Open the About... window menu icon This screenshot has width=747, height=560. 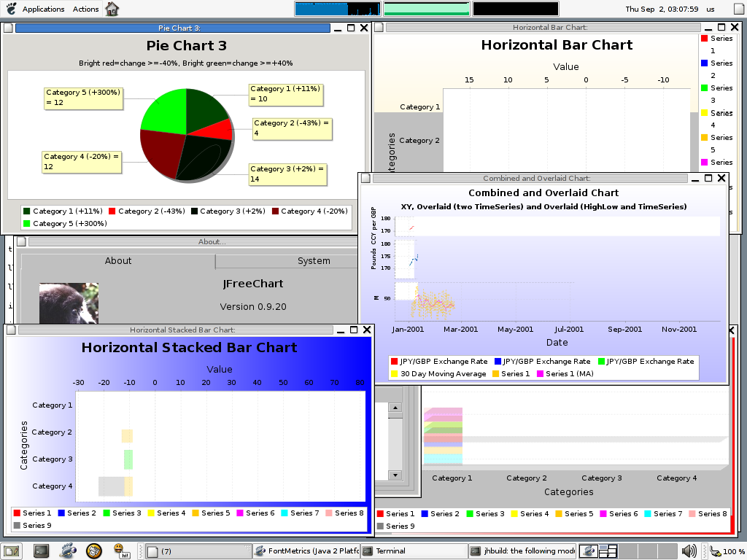click(x=21, y=241)
